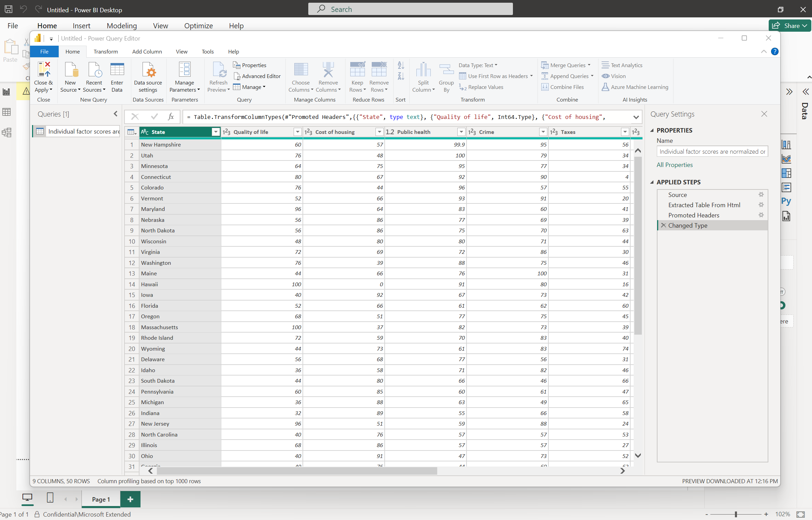Image resolution: width=812 pixels, height=520 pixels.
Task: Click the Enter Data icon
Action: tap(117, 70)
